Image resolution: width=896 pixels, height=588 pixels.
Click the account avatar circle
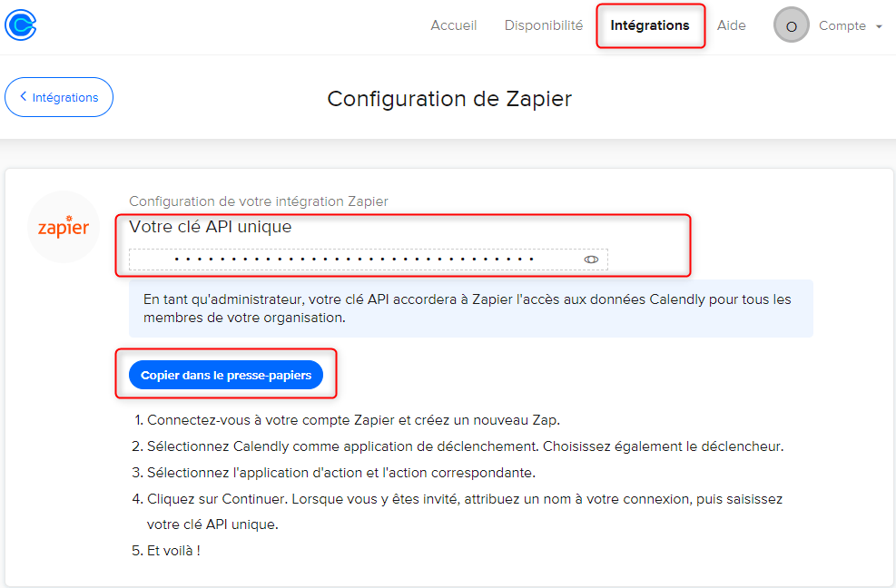coord(791,26)
